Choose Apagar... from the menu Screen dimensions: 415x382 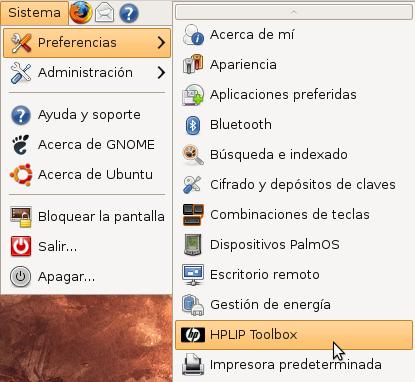click(x=87, y=277)
